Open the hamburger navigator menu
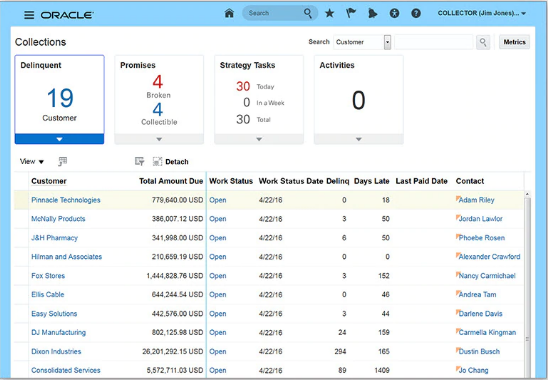548x380 pixels. [29, 15]
